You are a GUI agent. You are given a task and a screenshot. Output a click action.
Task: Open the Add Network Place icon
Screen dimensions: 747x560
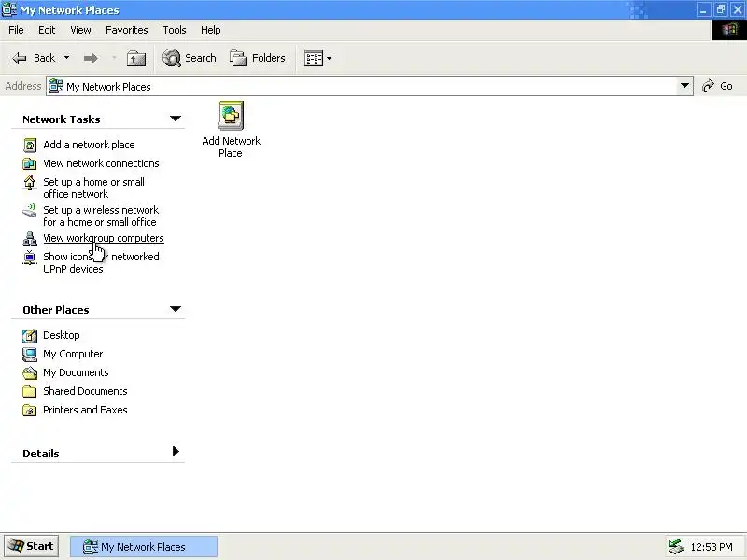231,115
